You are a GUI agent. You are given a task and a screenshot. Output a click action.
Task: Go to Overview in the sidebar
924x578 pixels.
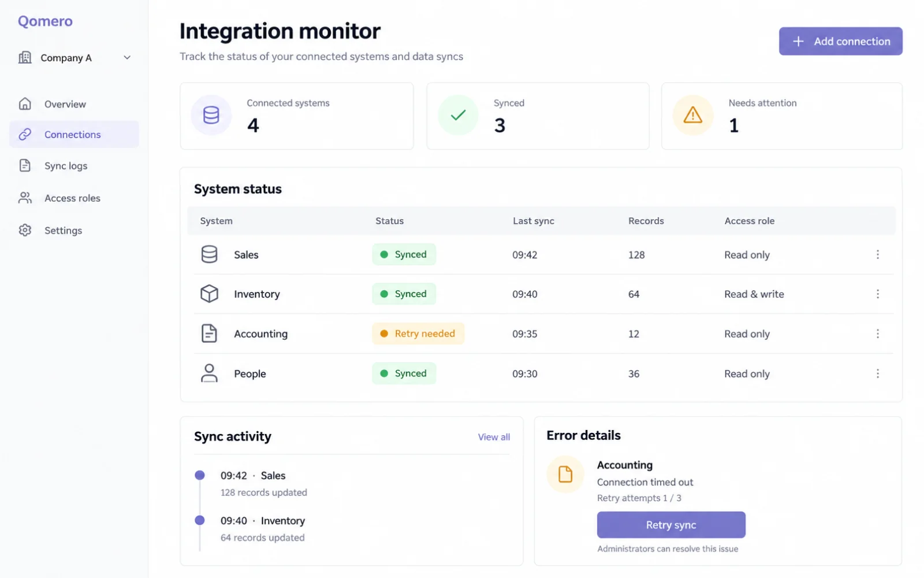74,104
